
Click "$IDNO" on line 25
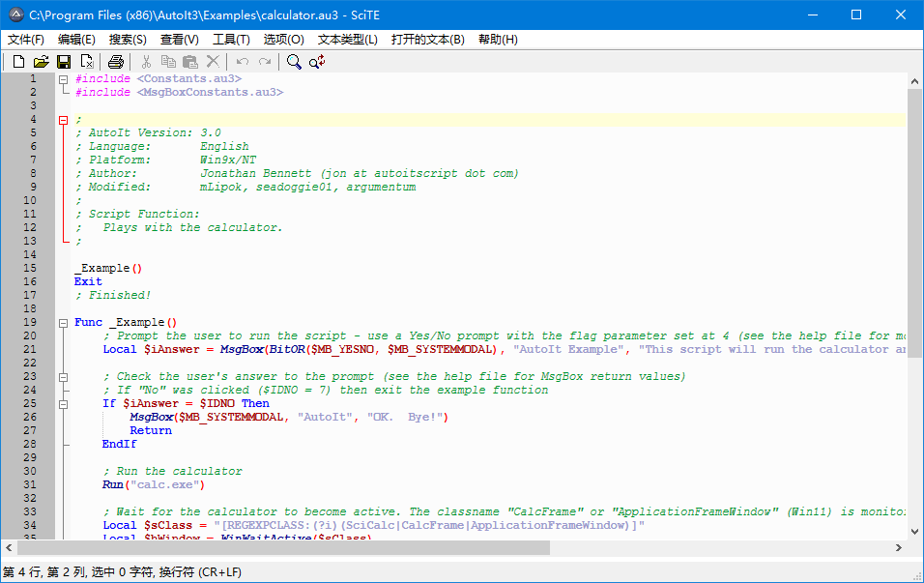pos(217,404)
